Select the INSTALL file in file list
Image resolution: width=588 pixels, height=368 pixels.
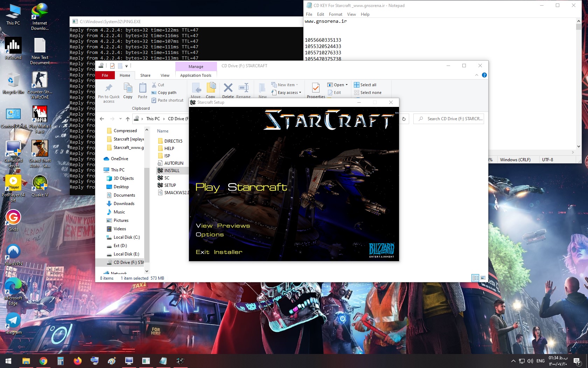coord(172,171)
